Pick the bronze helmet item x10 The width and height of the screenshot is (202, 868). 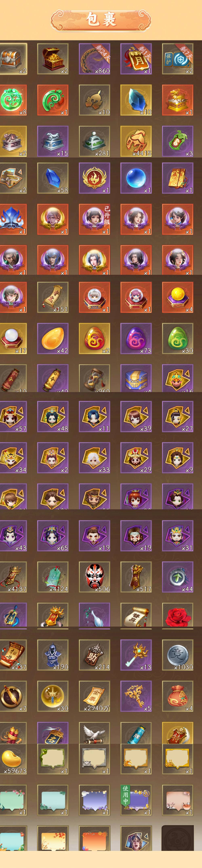(94, 100)
